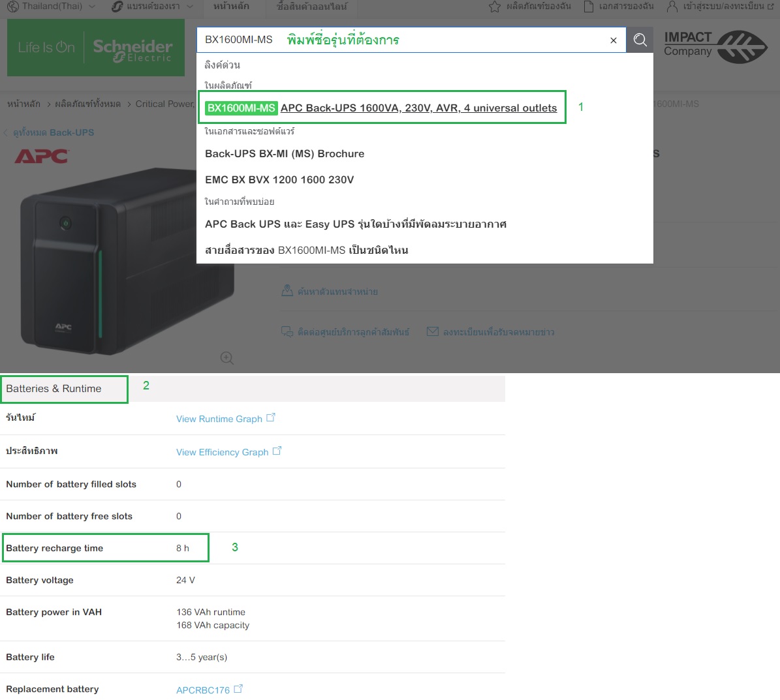
Task: Click the 8 h recharge time value
Action: [183, 548]
